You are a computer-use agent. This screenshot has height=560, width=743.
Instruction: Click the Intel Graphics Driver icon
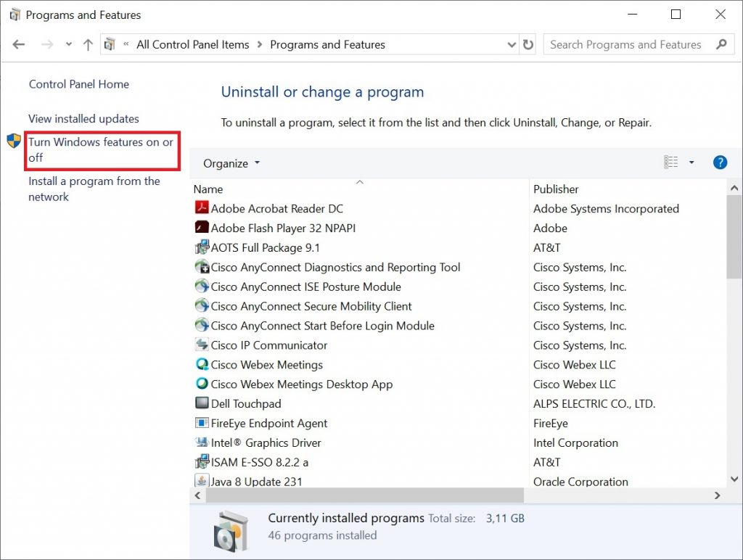pos(202,442)
